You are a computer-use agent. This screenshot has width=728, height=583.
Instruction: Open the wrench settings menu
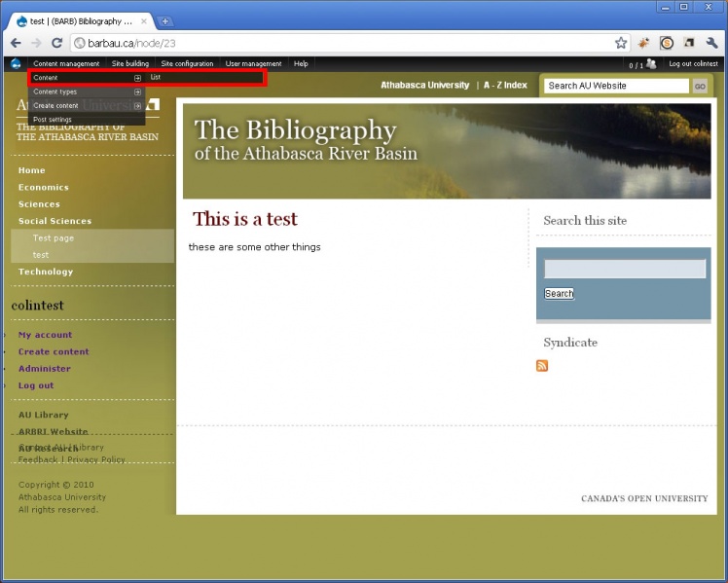click(x=711, y=43)
